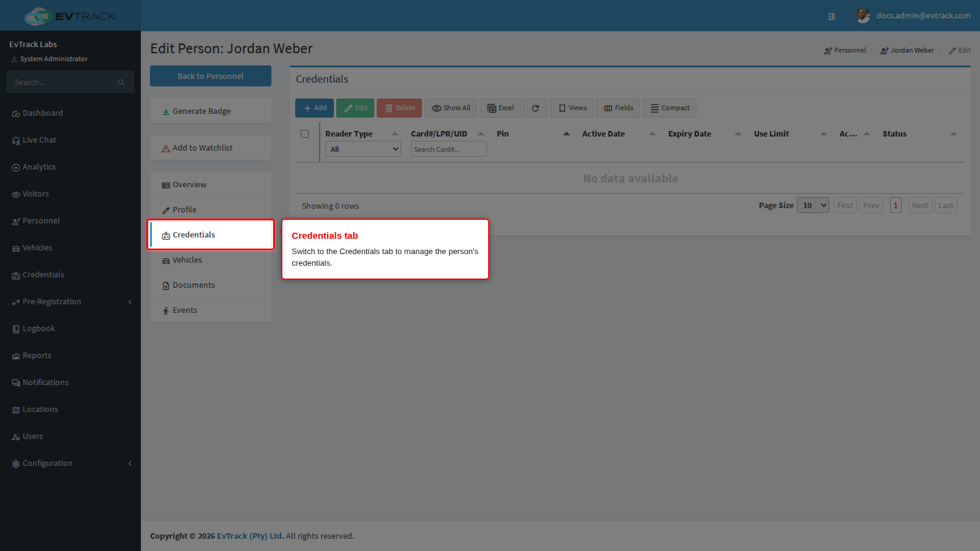
Task: Sort by Use Limit column arrow
Action: click(x=824, y=133)
